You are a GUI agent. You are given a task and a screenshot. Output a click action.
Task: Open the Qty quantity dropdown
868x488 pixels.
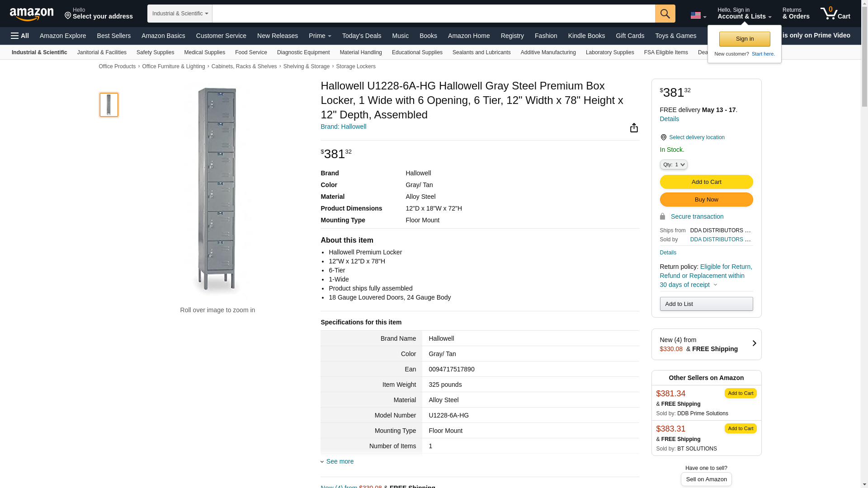point(674,165)
